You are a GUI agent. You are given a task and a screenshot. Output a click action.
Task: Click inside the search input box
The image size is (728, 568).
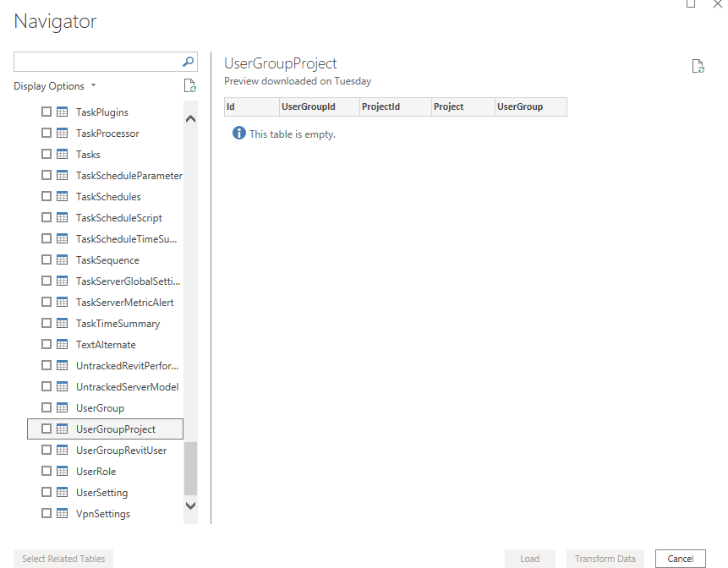click(97, 62)
